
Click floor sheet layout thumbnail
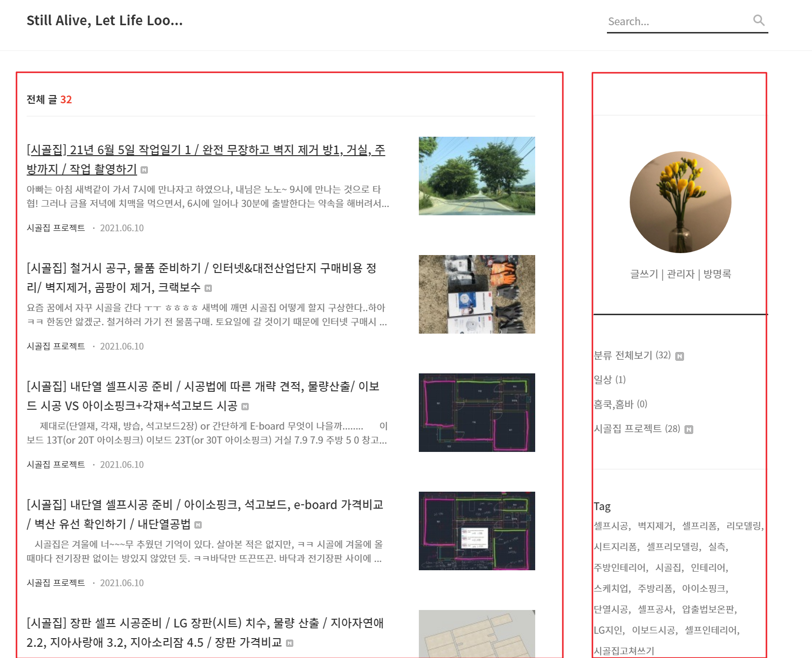477,633
